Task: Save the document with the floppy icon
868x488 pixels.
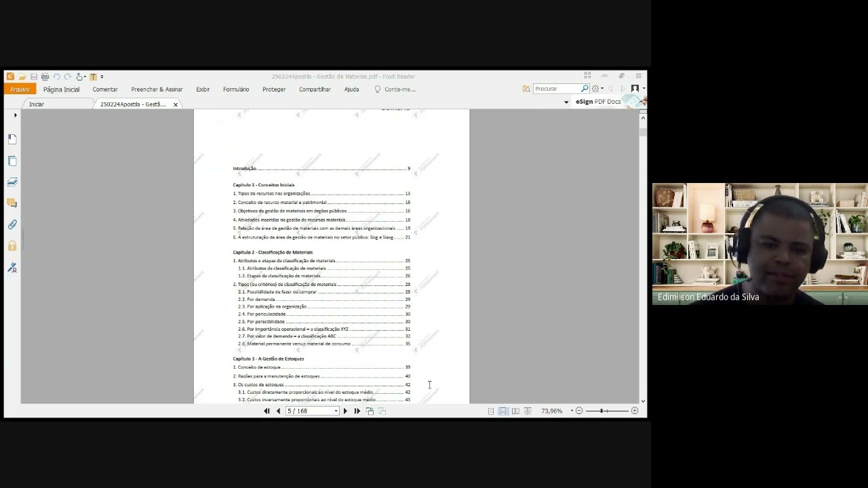Action: pos(34,77)
